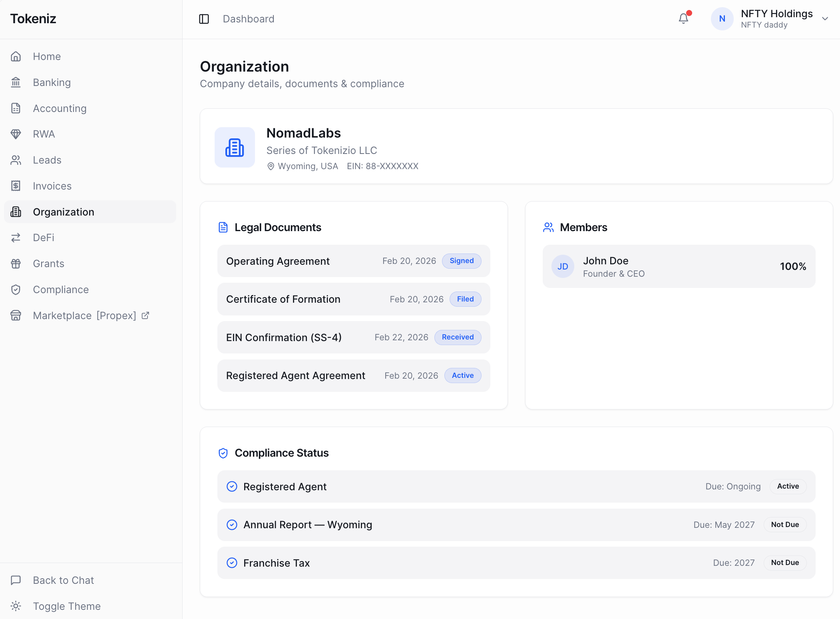Viewport: 840px width, 619px height.
Task: Click the notification bell icon
Action: coord(683,18)
